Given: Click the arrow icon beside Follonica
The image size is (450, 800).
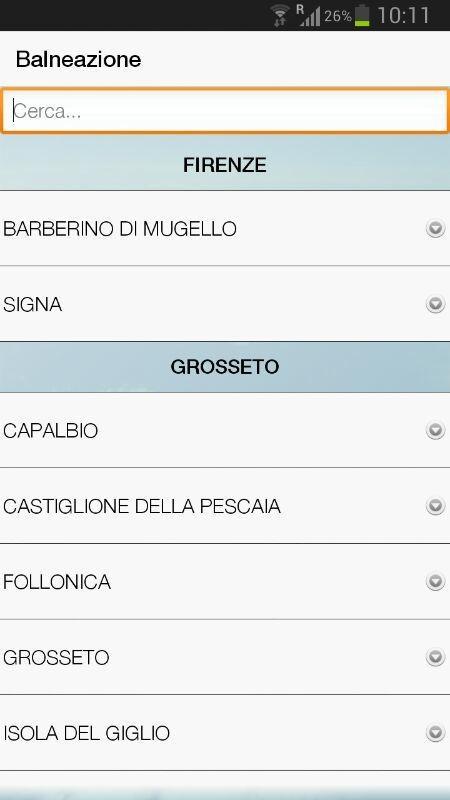Looking at the screenshot, I should [435, 582].
